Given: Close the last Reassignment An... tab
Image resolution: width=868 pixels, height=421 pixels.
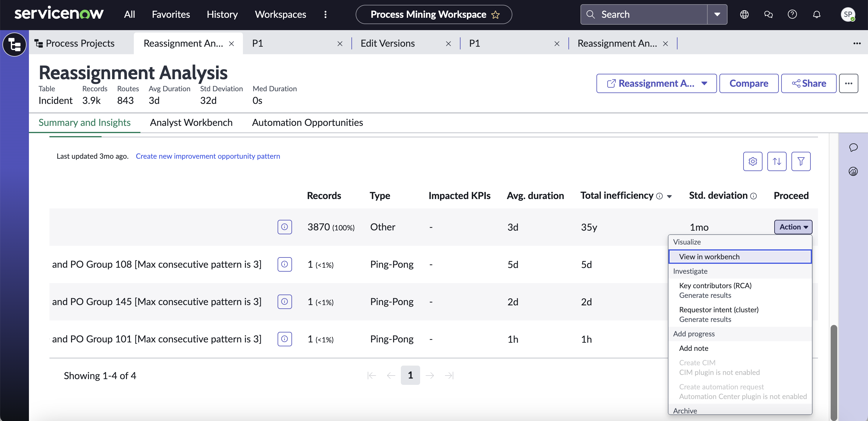Looking at the screenshot, I should tap(665, 43).
